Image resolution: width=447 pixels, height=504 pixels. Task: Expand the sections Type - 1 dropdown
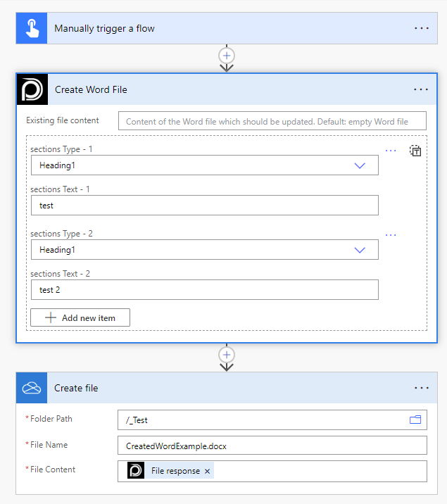pos(360,165)
